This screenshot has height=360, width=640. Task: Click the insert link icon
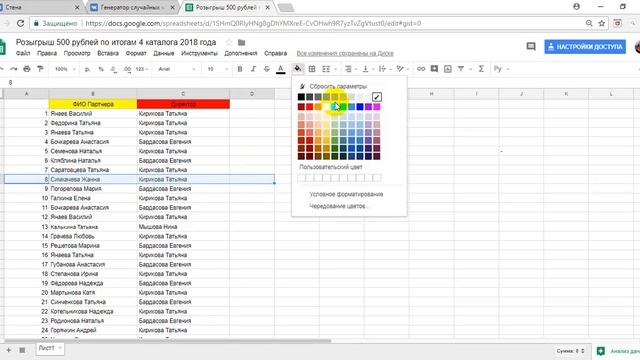point(421,69)
